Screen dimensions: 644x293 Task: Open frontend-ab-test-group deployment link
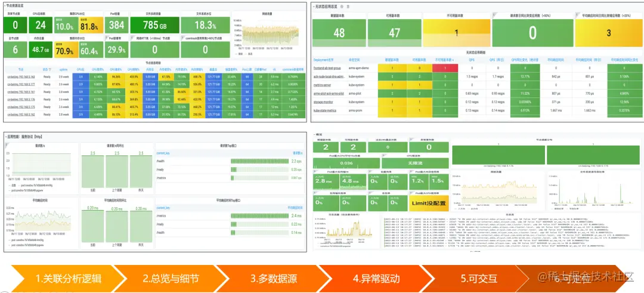click(327, 68)
